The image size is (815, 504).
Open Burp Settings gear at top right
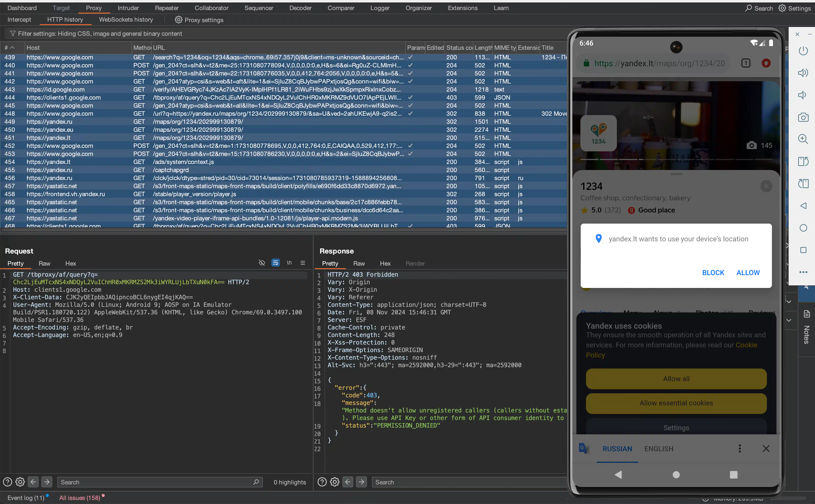782,8
